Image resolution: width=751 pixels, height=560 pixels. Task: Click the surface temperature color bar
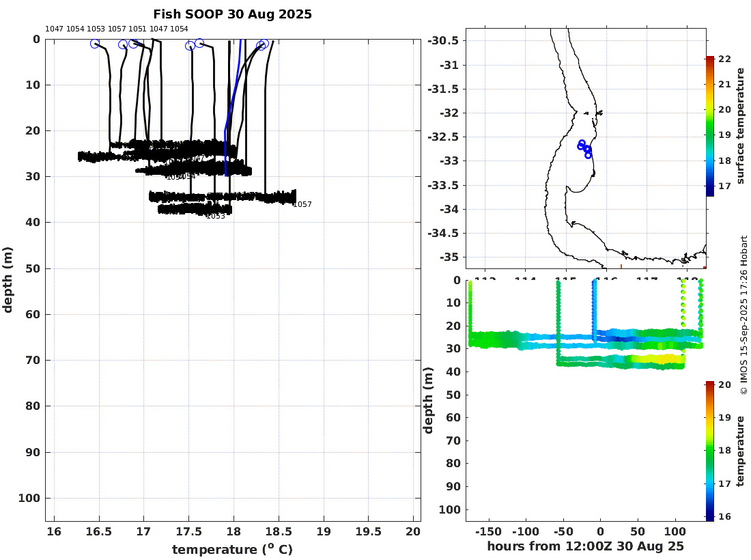pyautogui.click(x=709, y=126)
